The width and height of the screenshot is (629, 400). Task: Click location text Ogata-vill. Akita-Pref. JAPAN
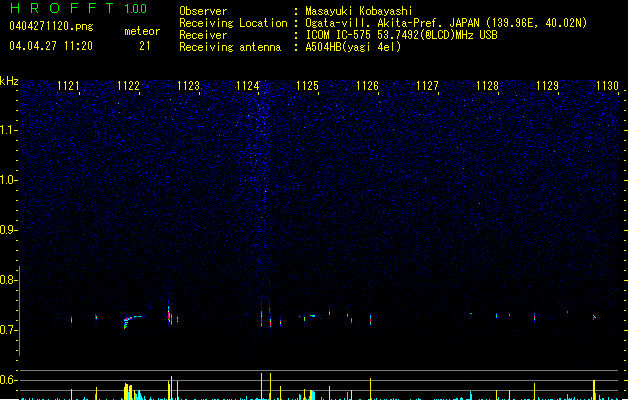[x=392, y=23]
